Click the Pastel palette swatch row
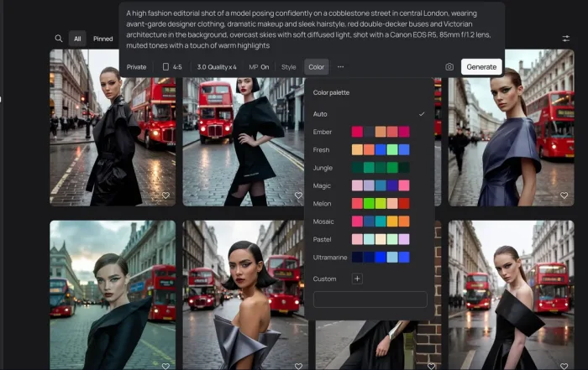The image size is (588, 370). pos(381,239)
